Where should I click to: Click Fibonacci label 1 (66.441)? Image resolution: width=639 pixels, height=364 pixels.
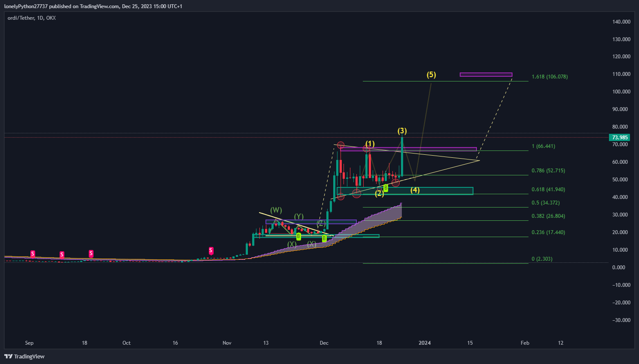(x=543, y=146)
